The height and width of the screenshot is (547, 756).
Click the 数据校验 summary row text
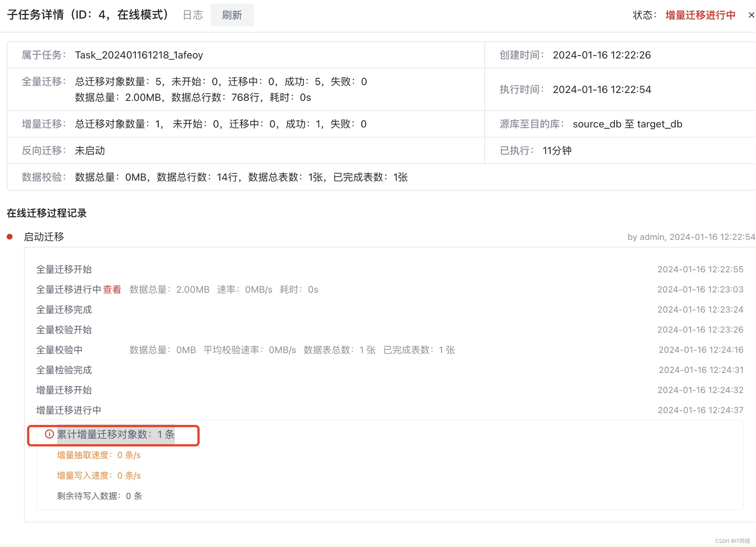241,177
